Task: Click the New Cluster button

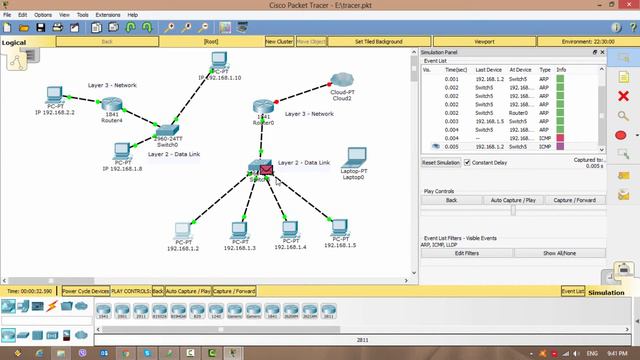Action: pyautogui.click(x=279, y=41)
